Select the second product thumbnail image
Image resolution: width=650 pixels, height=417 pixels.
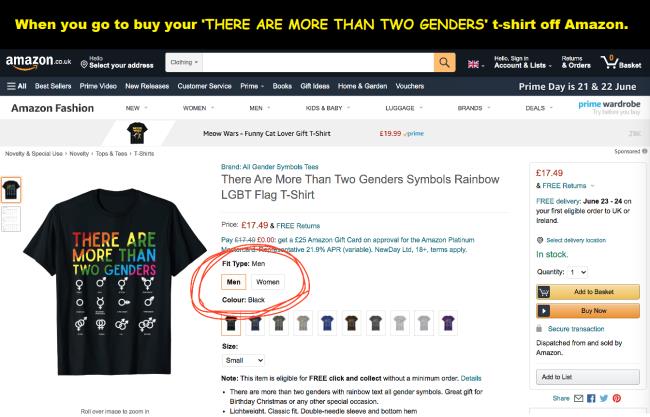[11, 219]
